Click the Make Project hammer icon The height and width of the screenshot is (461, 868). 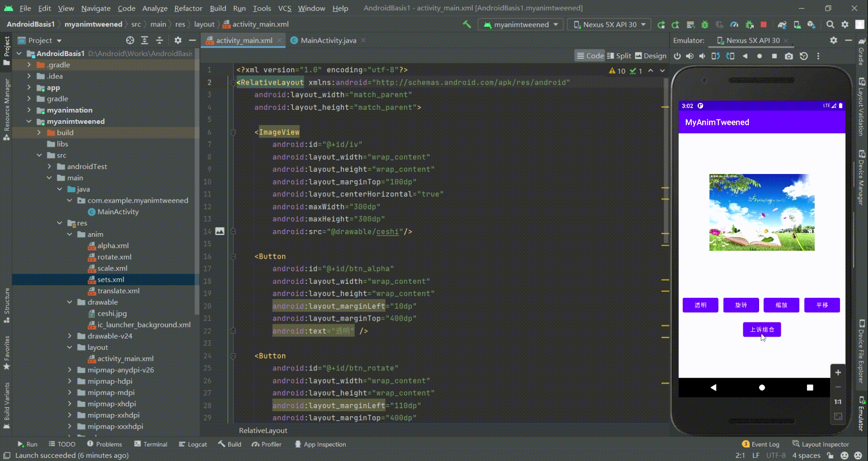point(467,24)
